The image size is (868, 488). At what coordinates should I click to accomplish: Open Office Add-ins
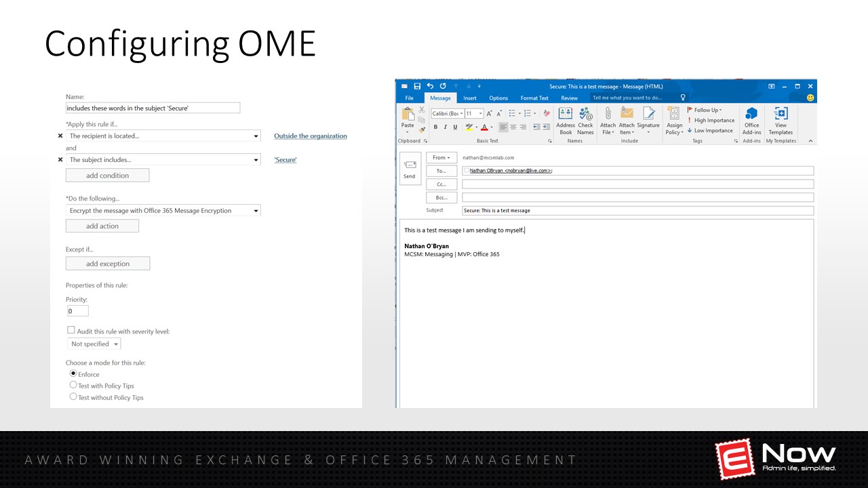tap(751, 121)
